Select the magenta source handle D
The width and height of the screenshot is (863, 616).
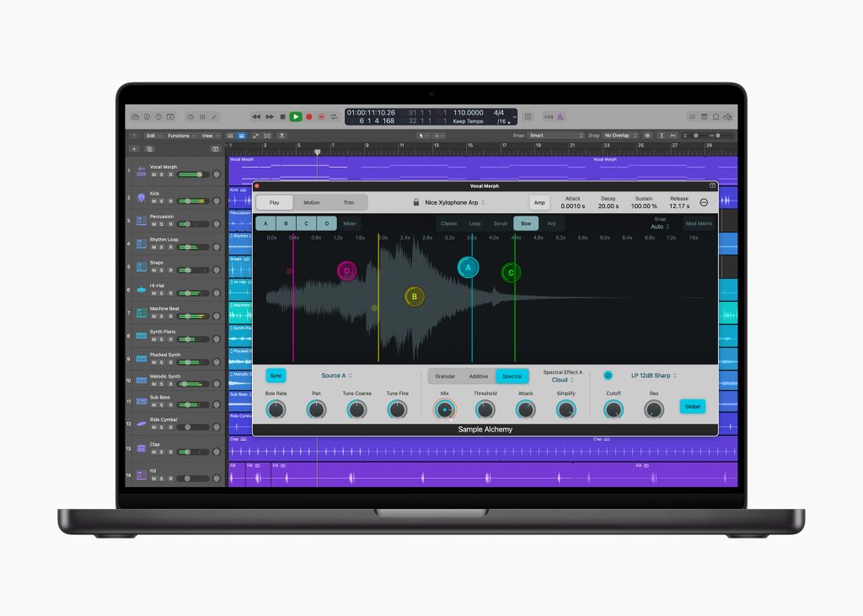(x=346, y=271)
